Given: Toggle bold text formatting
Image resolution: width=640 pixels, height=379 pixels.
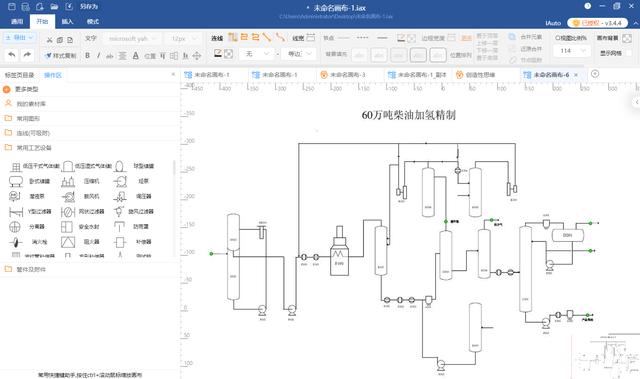Looking at the screenshot, I should (x=87, y=55).
